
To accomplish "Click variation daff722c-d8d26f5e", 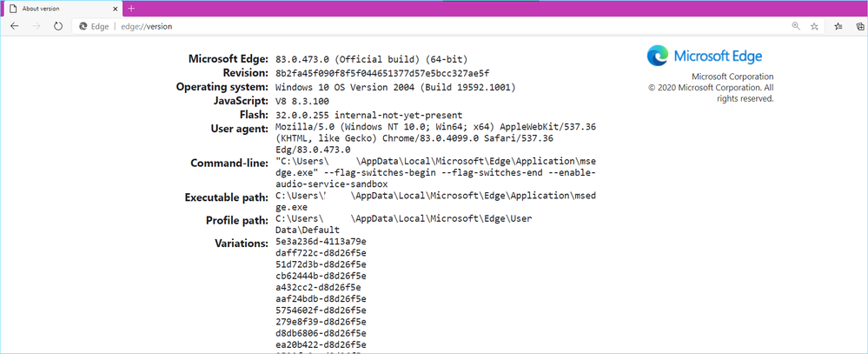I will point(321,254).
